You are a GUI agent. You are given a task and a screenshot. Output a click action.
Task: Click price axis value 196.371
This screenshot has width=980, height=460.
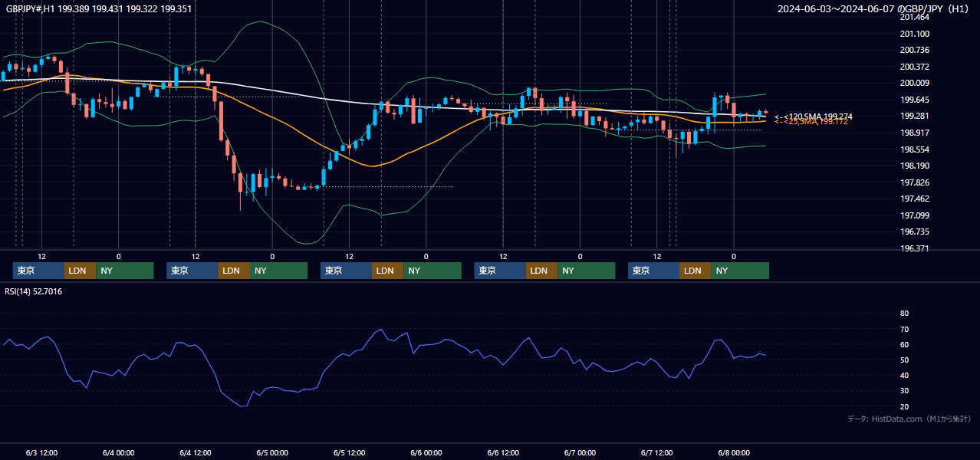[x=914, y=248]
